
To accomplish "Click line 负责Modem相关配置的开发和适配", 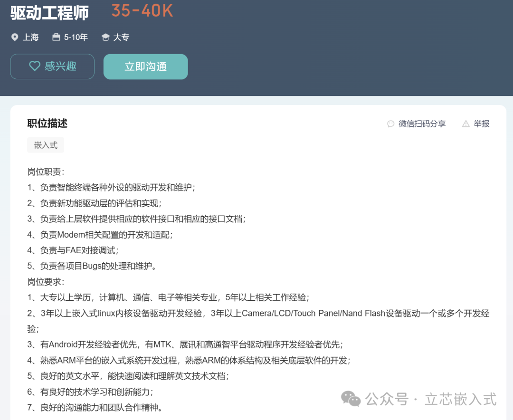I will 100,235.
